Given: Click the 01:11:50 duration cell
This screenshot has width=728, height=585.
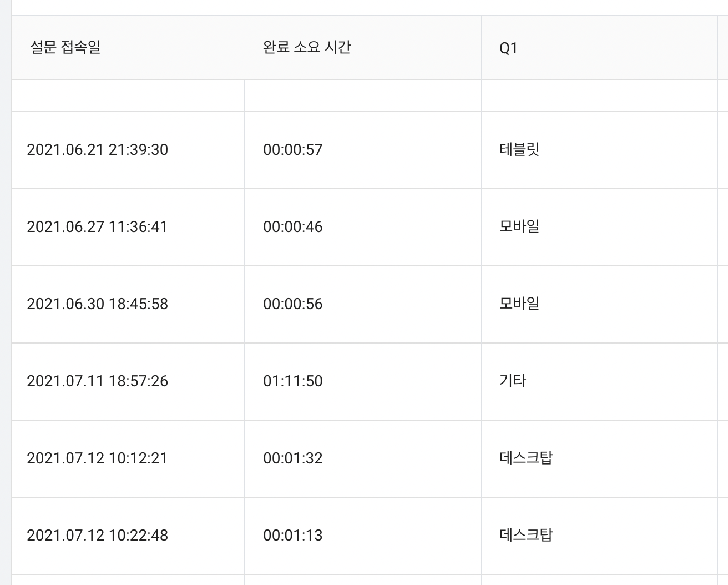Looking at the screenshot, I should pos(293,381).
